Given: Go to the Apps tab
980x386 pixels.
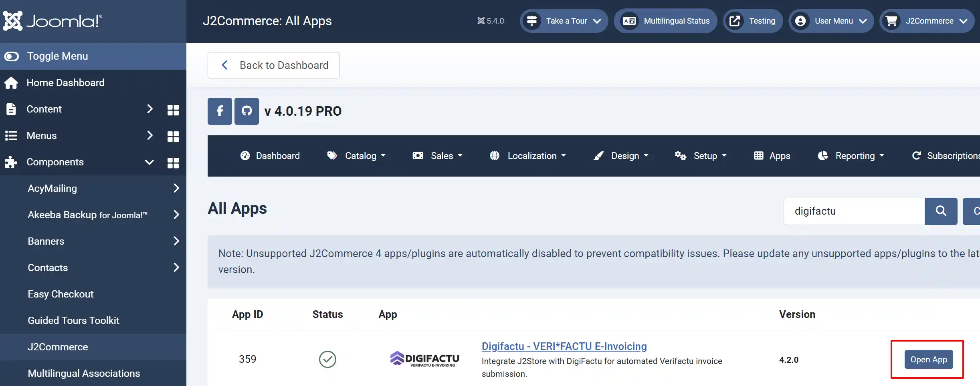Looking at the screenshot, I should point(772,156).
